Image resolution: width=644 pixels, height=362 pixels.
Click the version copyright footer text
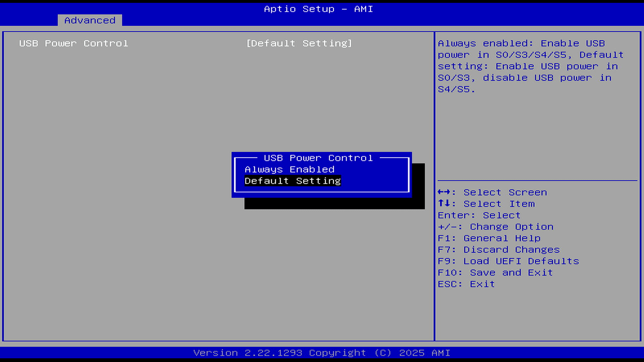[322, 353]
